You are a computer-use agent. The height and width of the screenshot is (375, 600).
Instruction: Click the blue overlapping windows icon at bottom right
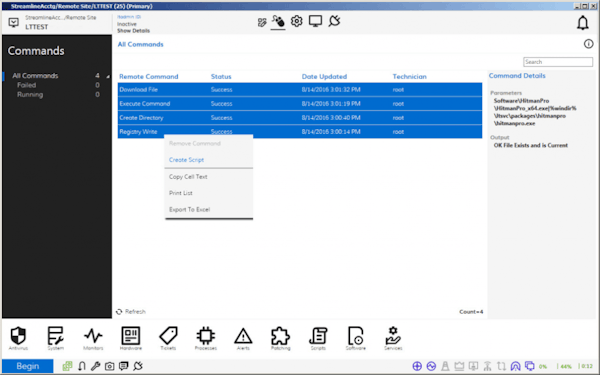click(x=530, y=366)
